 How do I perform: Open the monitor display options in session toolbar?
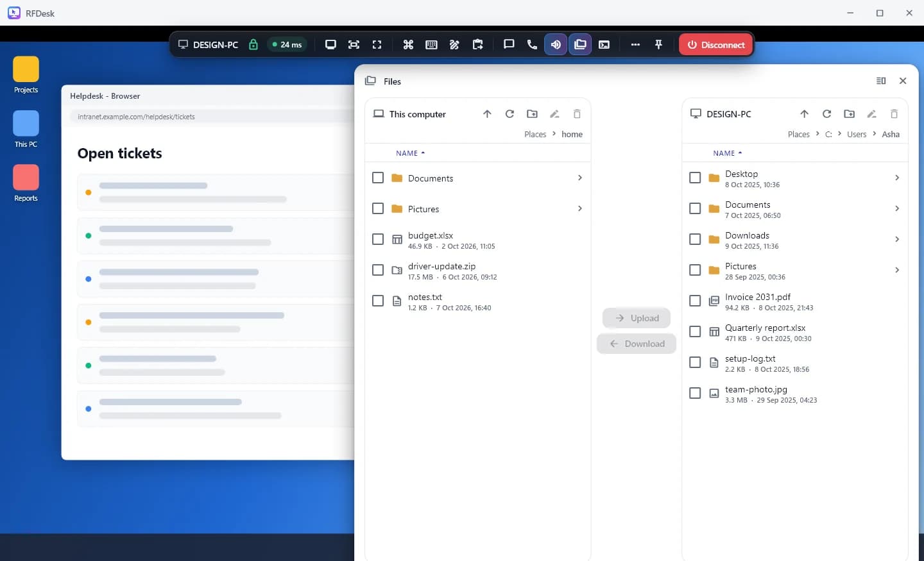coord(330,45)
